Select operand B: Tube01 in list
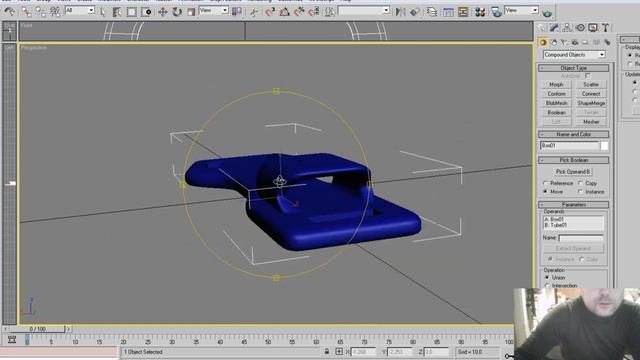Viewport: 640px width, 360px height. pyautogui.click(x=556, y=225)
